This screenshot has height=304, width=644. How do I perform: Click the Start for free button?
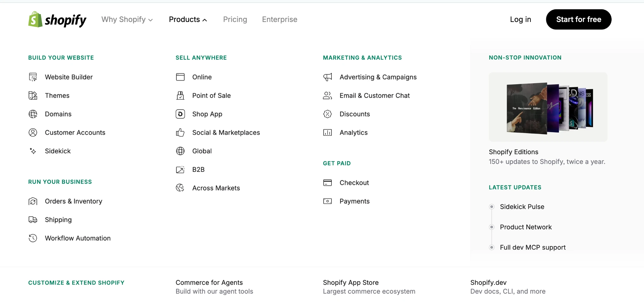pos(578,19)
